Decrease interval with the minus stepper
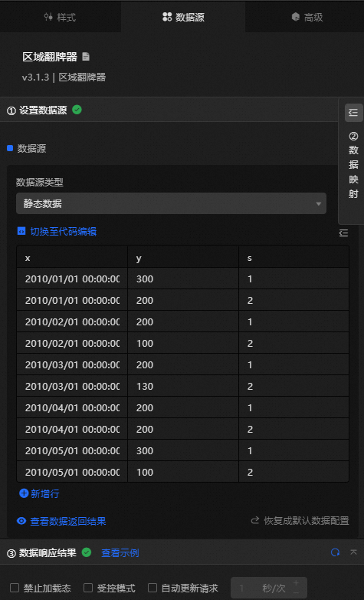Viewport: 364px width, 600px height. (296, 593)
